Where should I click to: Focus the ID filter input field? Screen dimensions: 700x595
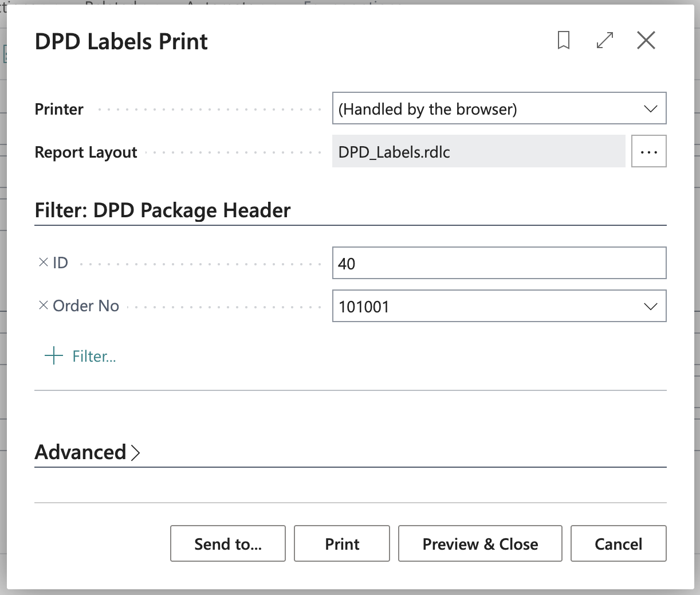click(x=498, y=263)
